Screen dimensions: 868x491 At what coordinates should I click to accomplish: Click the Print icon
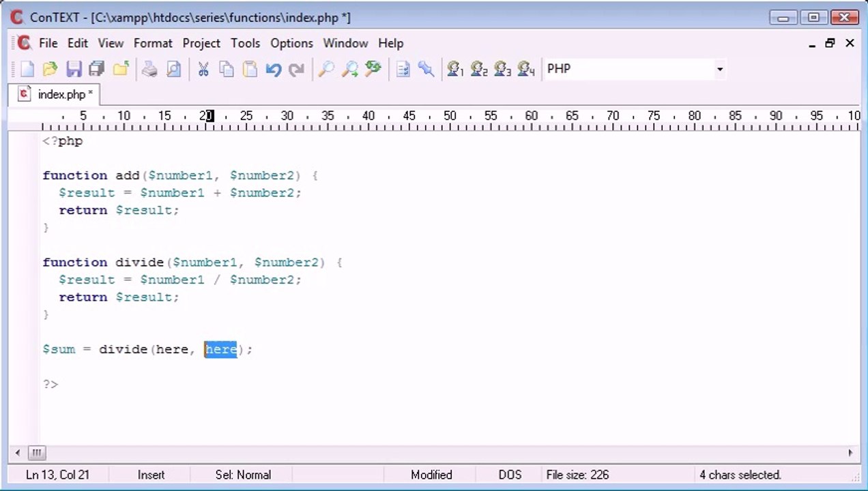[149, 69]
